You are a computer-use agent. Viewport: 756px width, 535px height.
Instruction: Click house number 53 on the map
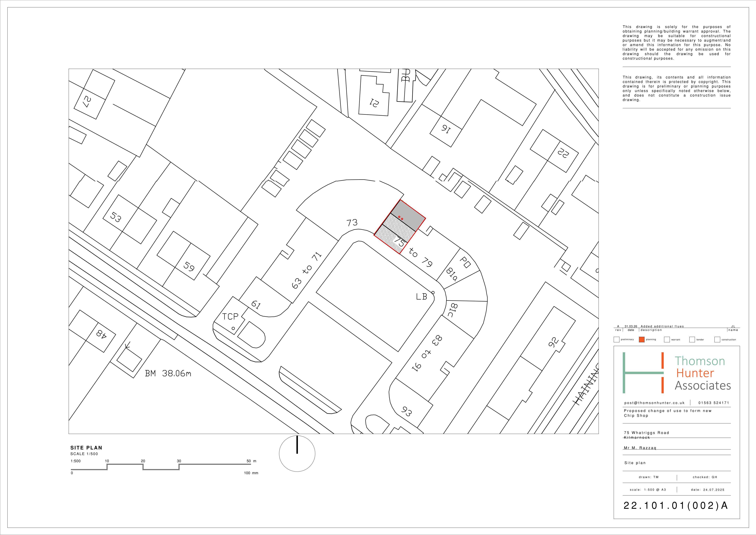[x=116, y=218]
